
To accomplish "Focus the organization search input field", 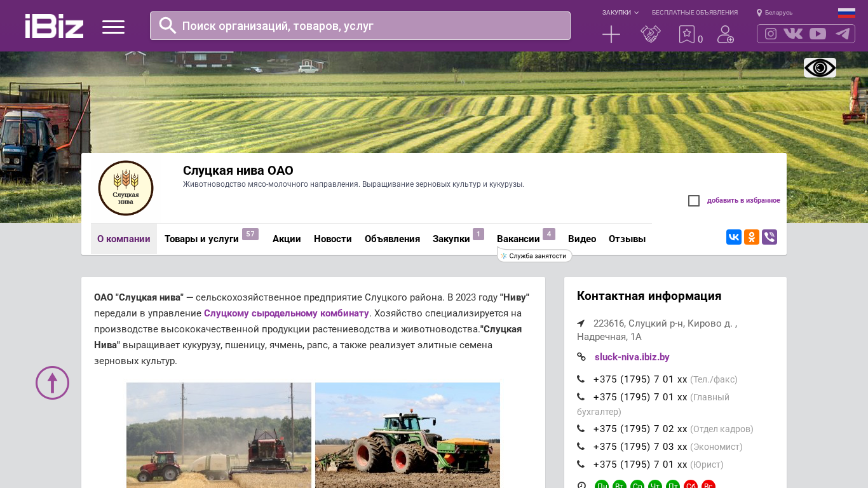I will 360,25.
